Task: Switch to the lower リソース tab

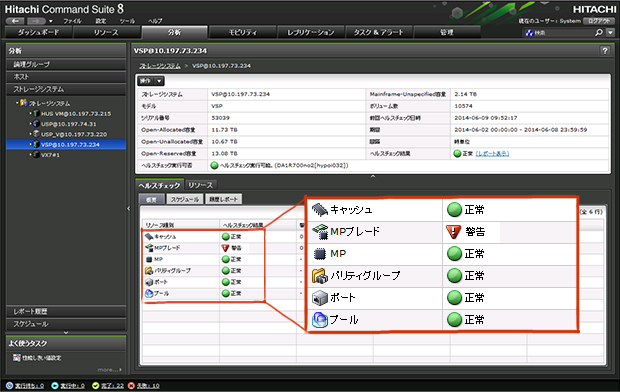Action: coord(200,185)
